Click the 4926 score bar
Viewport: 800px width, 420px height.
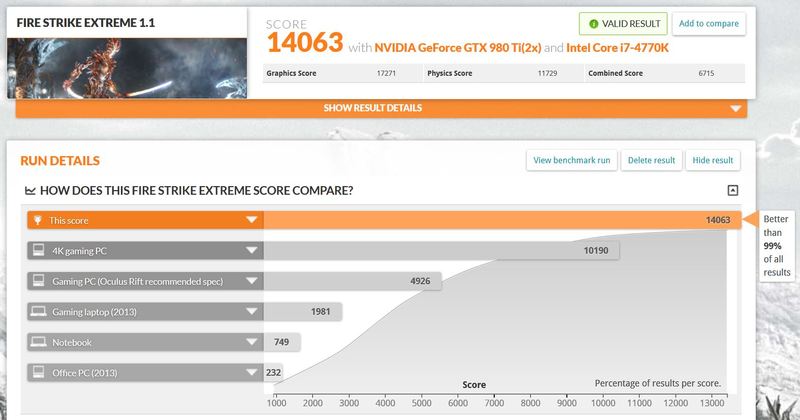(x=353, y=281)
